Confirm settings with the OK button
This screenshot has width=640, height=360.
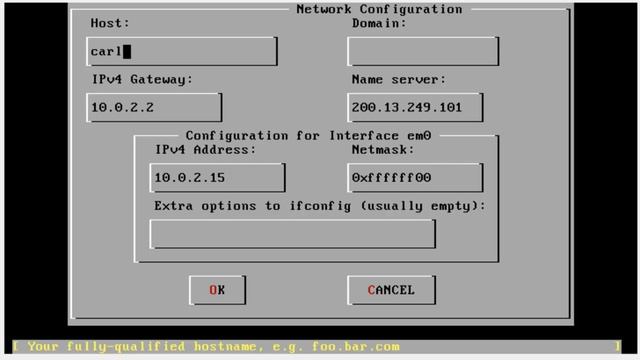click(x=217, y=290)
